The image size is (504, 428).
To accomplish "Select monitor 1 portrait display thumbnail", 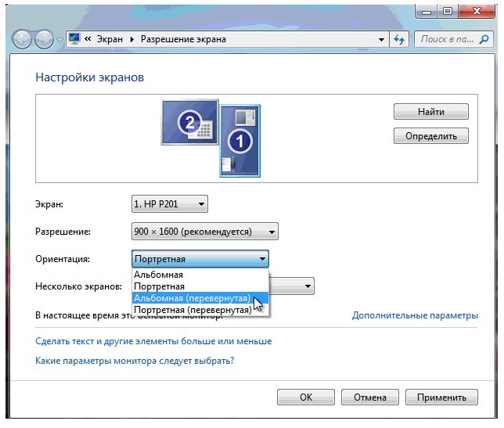I will (x=240, y=141).
